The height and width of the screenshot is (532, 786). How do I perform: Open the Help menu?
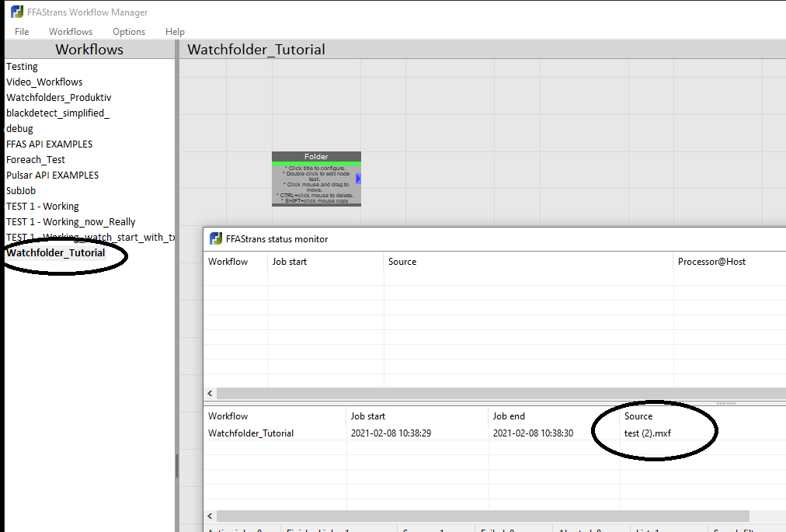pyautogui.click(x=175, y=32)
